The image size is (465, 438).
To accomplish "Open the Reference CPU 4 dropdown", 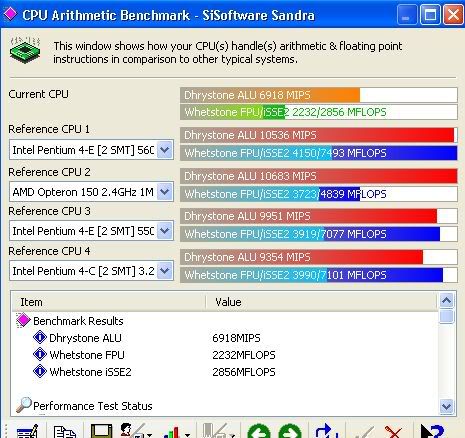I will (165, 271).
